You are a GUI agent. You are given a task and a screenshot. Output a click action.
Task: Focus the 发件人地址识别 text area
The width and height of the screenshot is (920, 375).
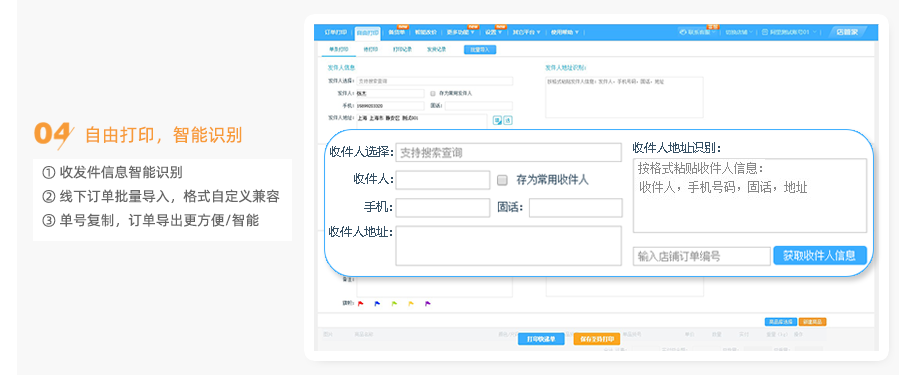coord(624,97)
